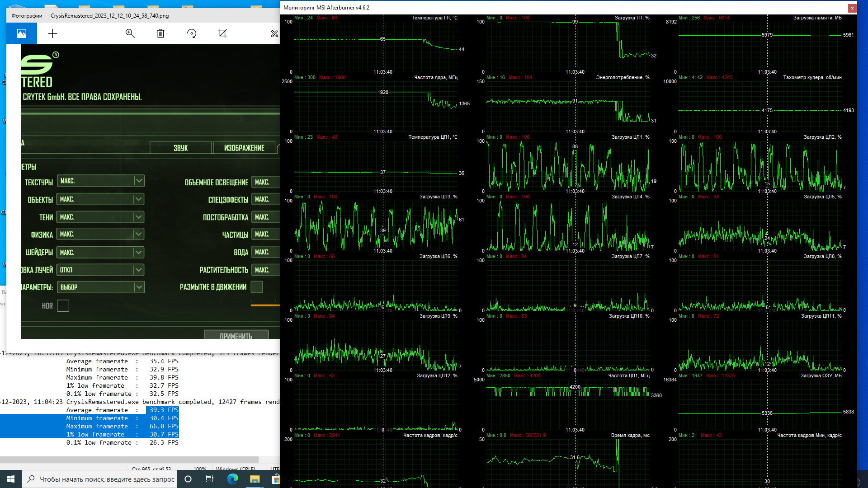Switch to the ЗВУК tab
Screen dimensions: 868x488
click(x=180, y=148)
